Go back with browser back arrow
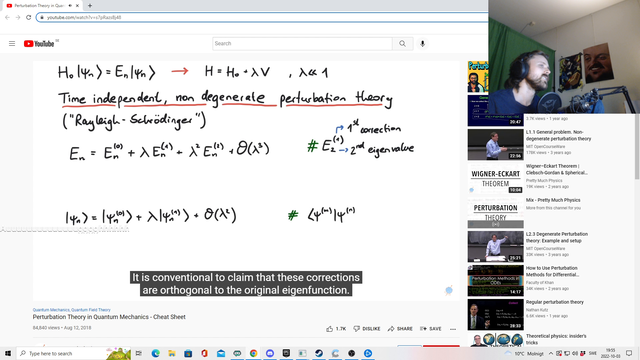This screenshot has height=360, width=640. (x=7, y=18)
